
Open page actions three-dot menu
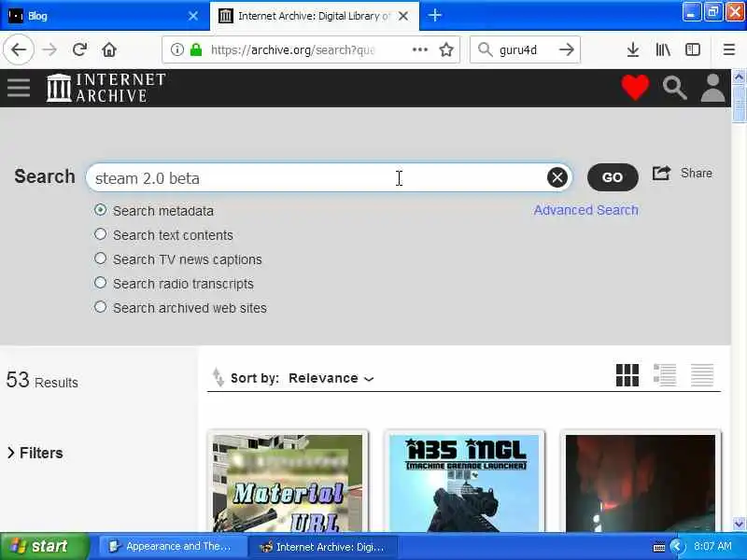coord(419,49)
